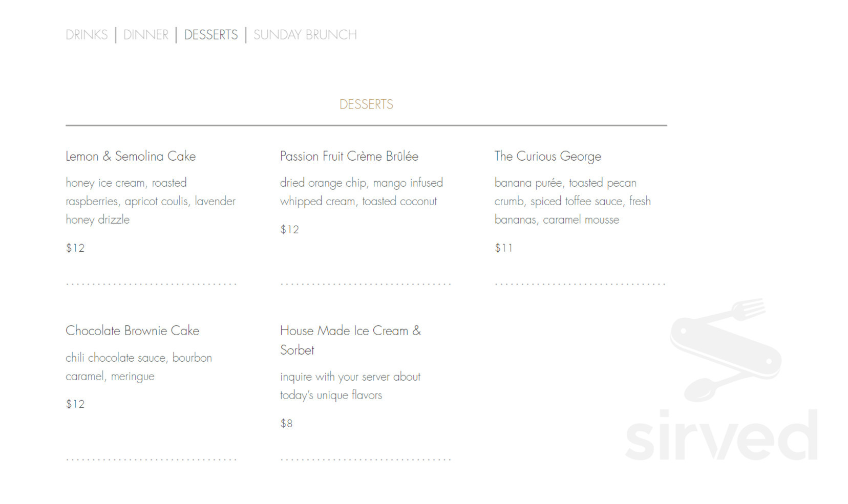Click the banana purée description text
Image resolution: width=848 pixels, height=504 pixels.
point(572,201)
